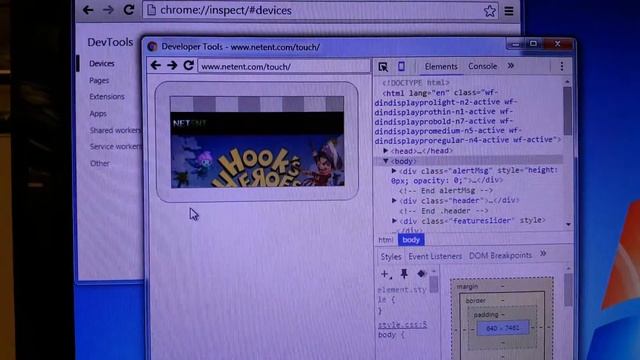The height and width of the screenshot is (360, 640).
Task: Expand the header div node
Action: click(394, 200)
